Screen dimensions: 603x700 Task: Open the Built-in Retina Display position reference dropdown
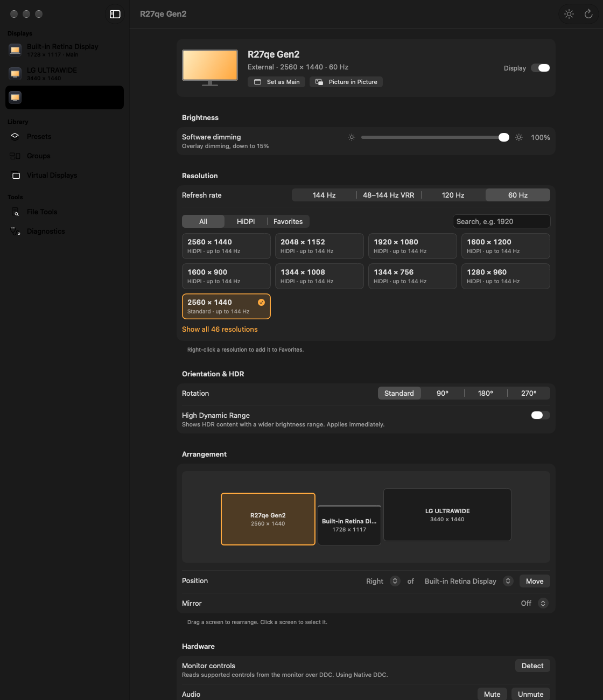pos(468,581)
